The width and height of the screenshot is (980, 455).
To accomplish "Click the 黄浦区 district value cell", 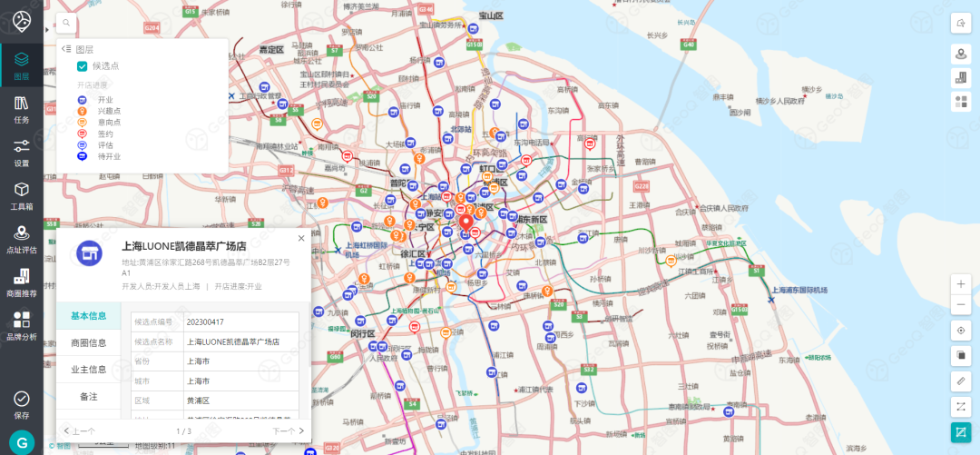I will 240,401.
